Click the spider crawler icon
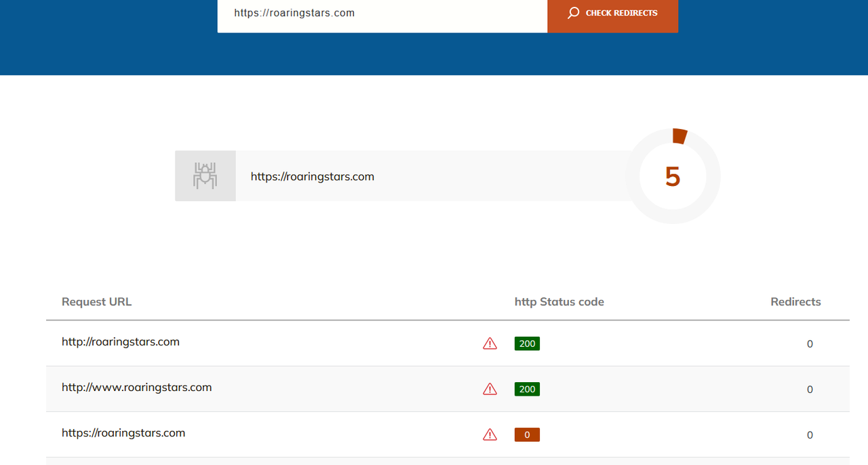Viewport: 868px width, 465px height. coord(205,176)
